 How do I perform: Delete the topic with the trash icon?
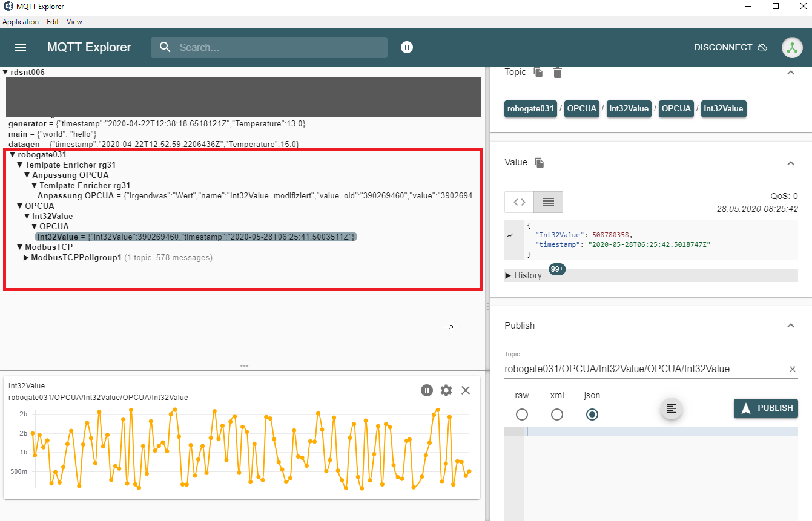557,72
